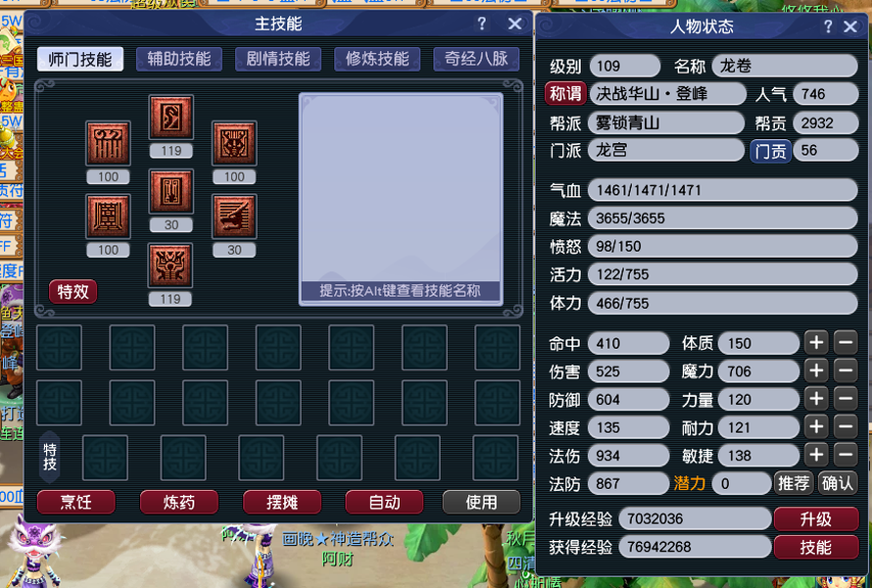
Task: Select the top-center skill icon at level 119
Action: [x=171, y=118]
